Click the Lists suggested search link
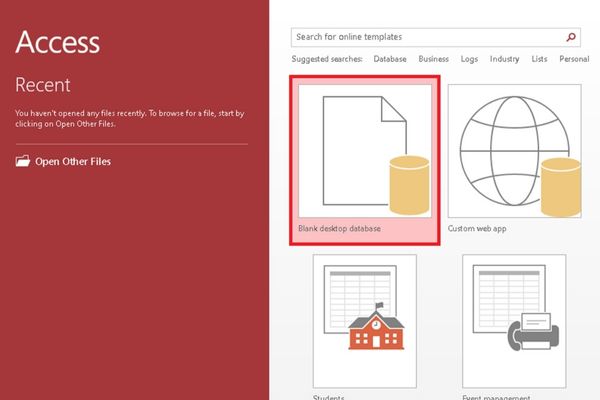The width and height of the screenshot is (600, 400). pos(539,59)
